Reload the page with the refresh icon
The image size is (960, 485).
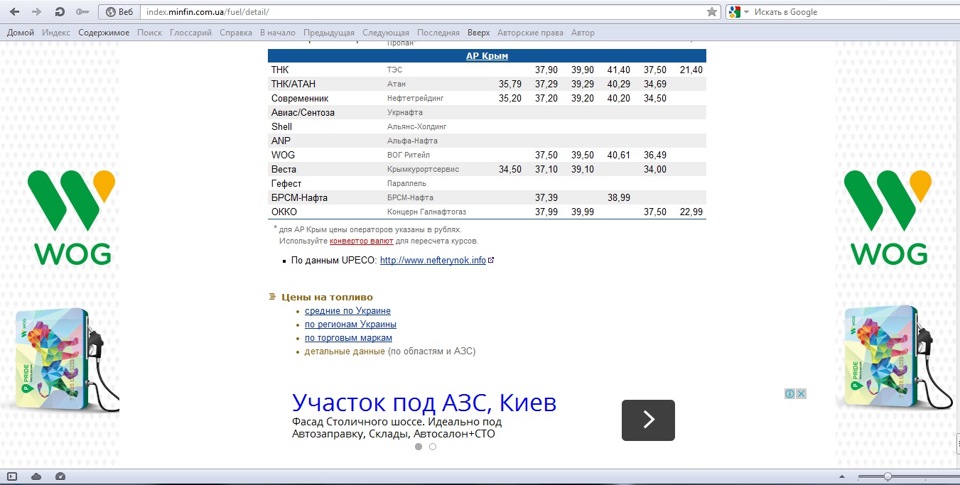tap(59, 12)
